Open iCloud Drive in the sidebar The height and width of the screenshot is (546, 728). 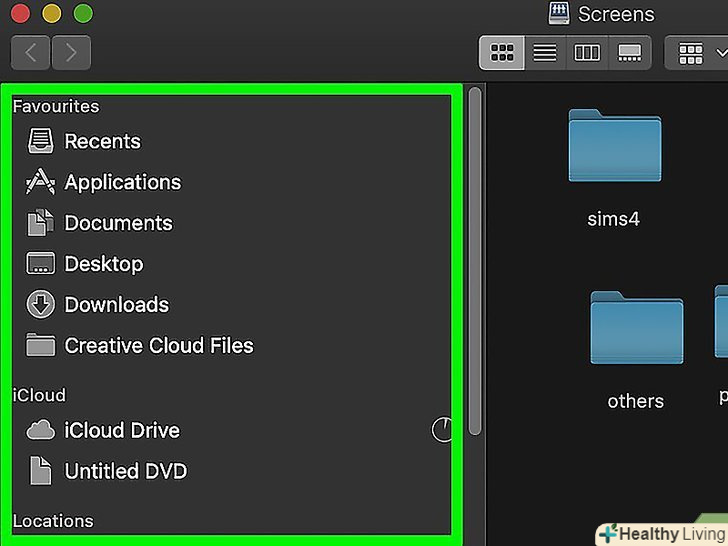[x=121, y=431]
